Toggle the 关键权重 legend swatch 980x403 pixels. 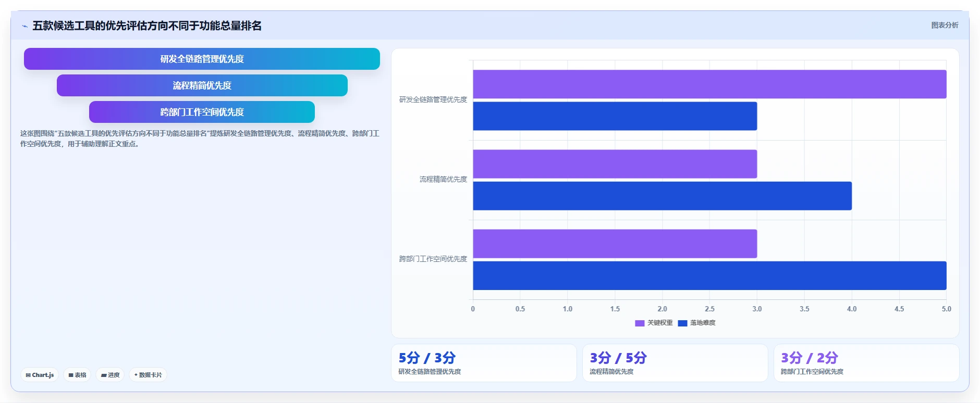click(x=640, y=323)
